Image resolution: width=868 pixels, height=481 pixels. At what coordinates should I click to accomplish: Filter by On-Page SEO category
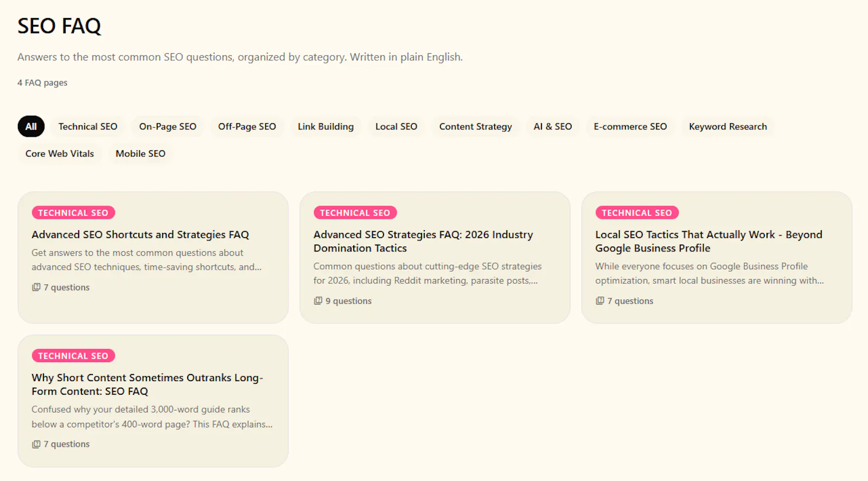pos(168,126)
